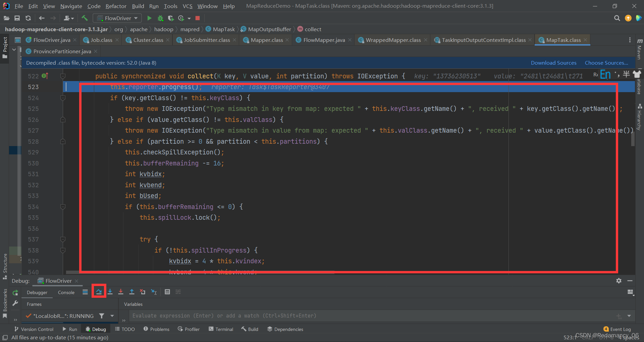Viewport: 644px width, 342px height.
Task: Open Debug panel gear settings
Action: pos(619,281)
